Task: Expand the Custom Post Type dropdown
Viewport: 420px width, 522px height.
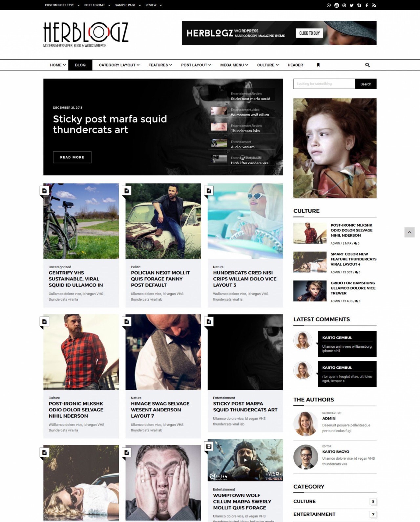Action: click(x=62, y=5)
